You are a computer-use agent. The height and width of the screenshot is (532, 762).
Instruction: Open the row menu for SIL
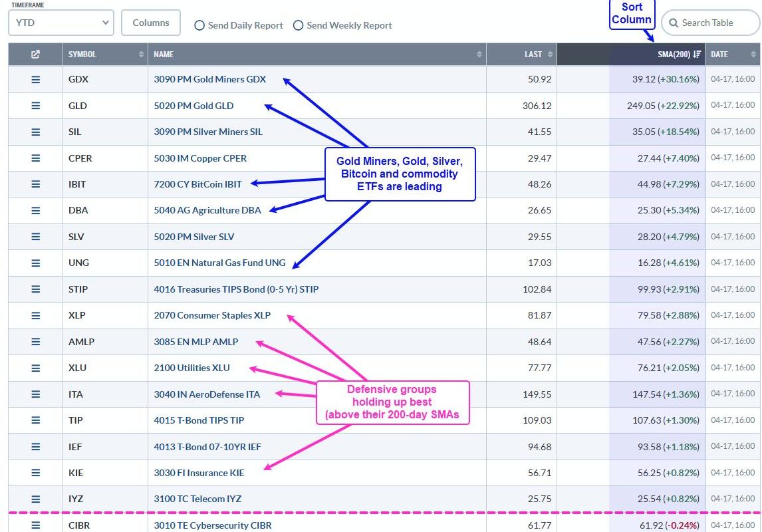(35, 132)
